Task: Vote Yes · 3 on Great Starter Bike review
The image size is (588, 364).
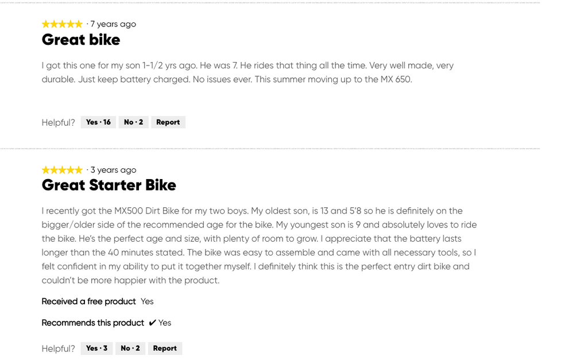Action: click(x=96, y=348)
